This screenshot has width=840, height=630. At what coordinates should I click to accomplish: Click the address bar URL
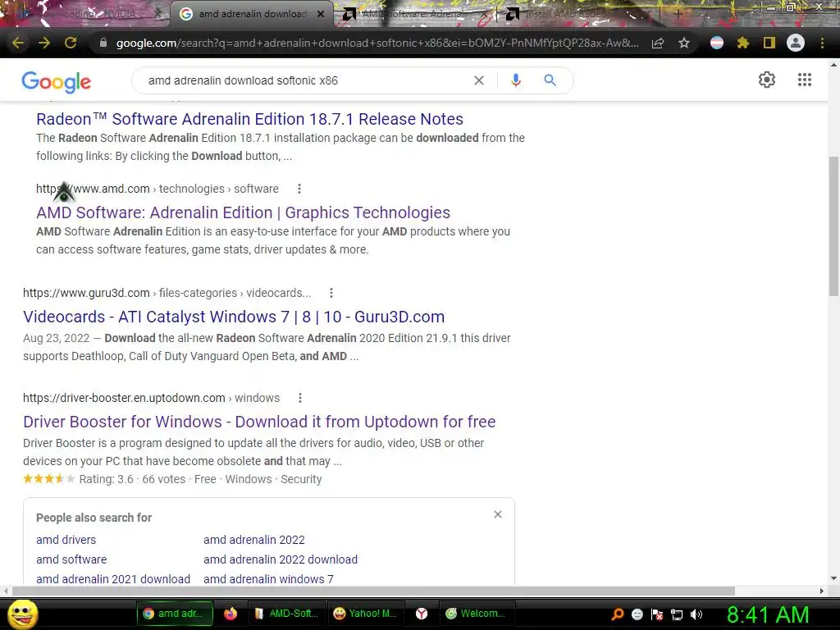(x=377, y=43)
